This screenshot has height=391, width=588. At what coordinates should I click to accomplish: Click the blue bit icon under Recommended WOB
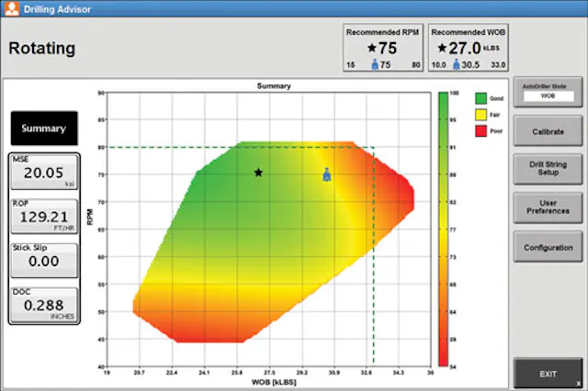(x=456, y=64)
